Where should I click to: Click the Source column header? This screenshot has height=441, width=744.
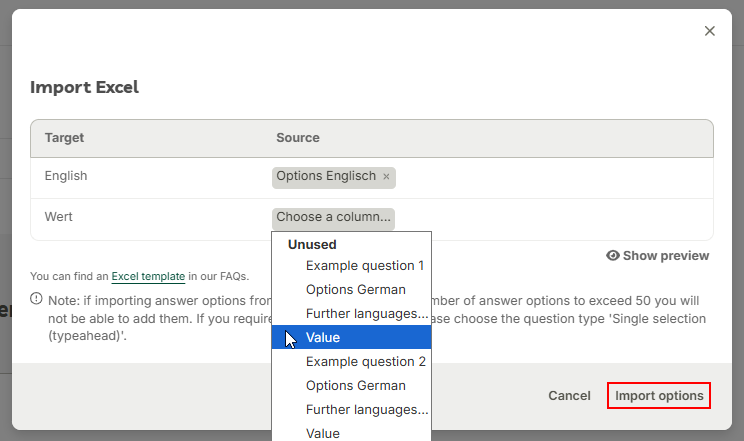coord(298,138)
